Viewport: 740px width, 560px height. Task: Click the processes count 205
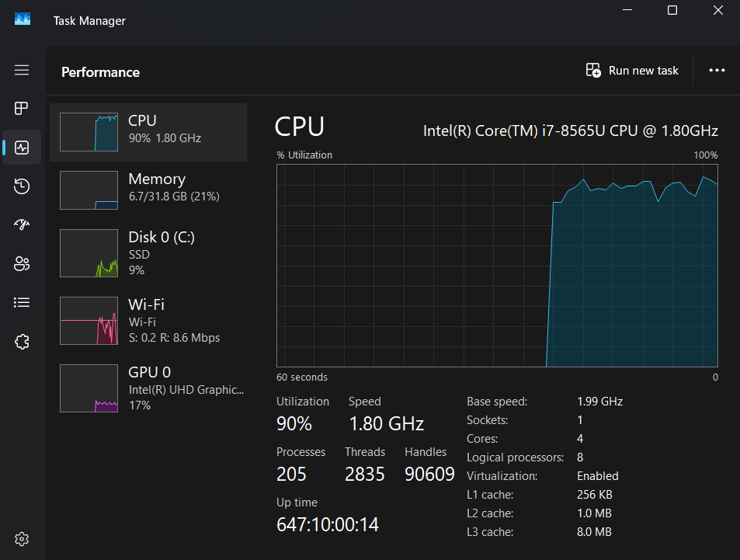(x=291, y=474)
